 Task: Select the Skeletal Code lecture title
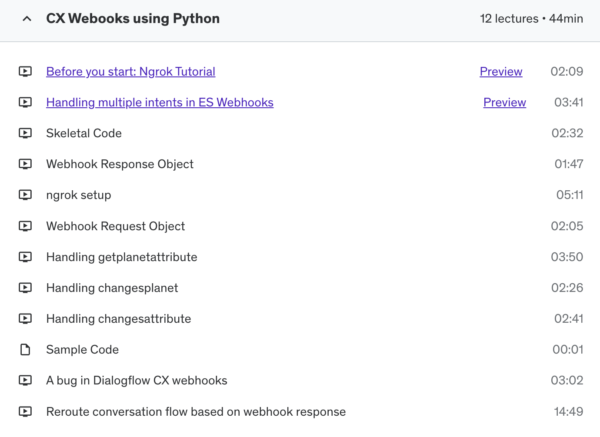point(84,133)
